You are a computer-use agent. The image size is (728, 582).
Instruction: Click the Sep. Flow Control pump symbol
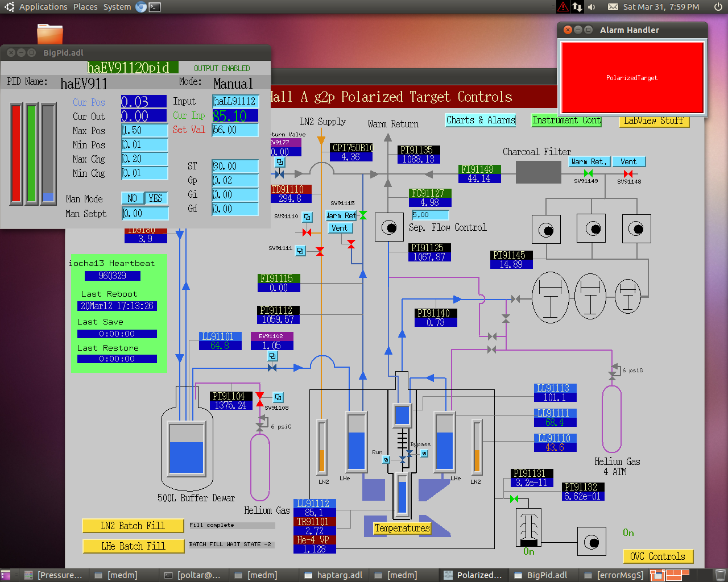(390, 228)
